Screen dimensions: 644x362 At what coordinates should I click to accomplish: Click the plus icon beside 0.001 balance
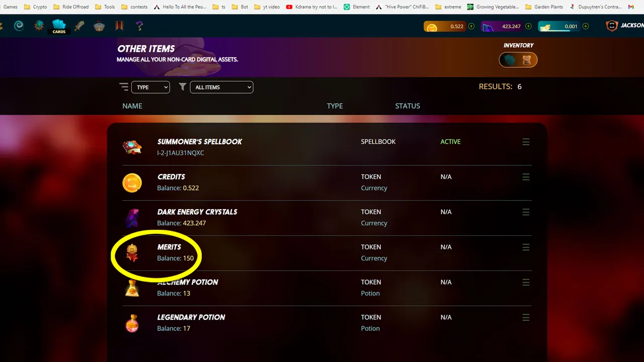pos(586,26)
